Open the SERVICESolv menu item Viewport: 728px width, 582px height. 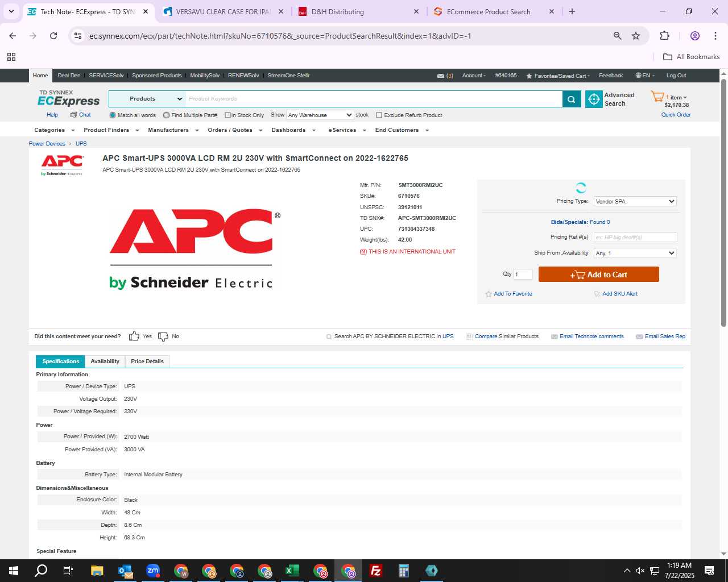coord(106,76)
